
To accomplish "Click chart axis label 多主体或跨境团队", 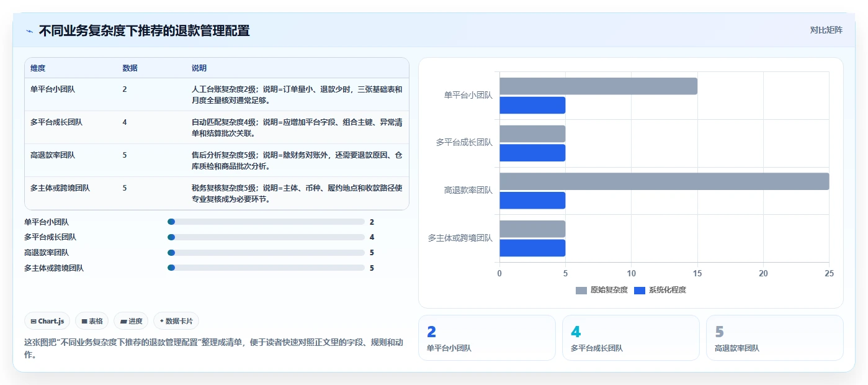I will tap(460, 238).
